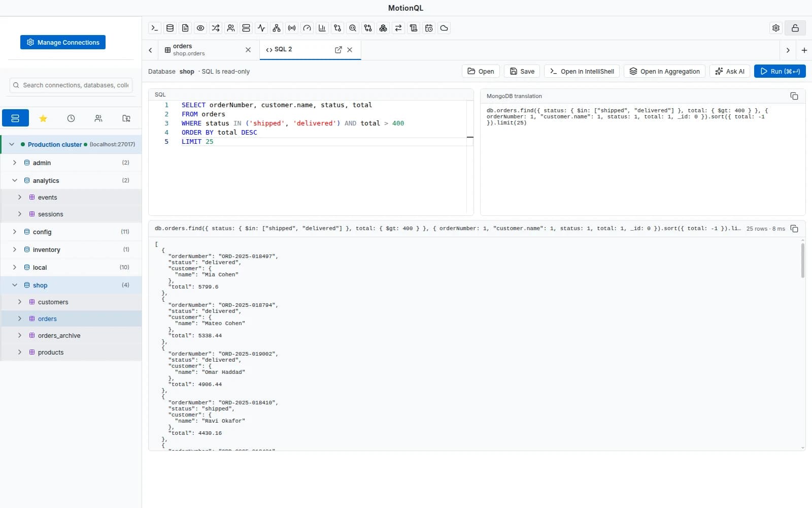Click the unlocked padlock icon
812x508 pixels.
tap(795, 28)
